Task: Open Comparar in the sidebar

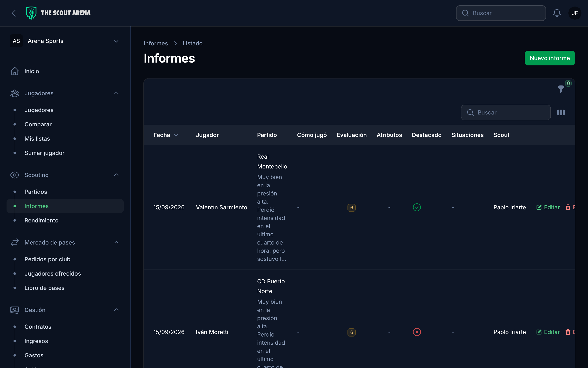Action: [x=65, y=124]
